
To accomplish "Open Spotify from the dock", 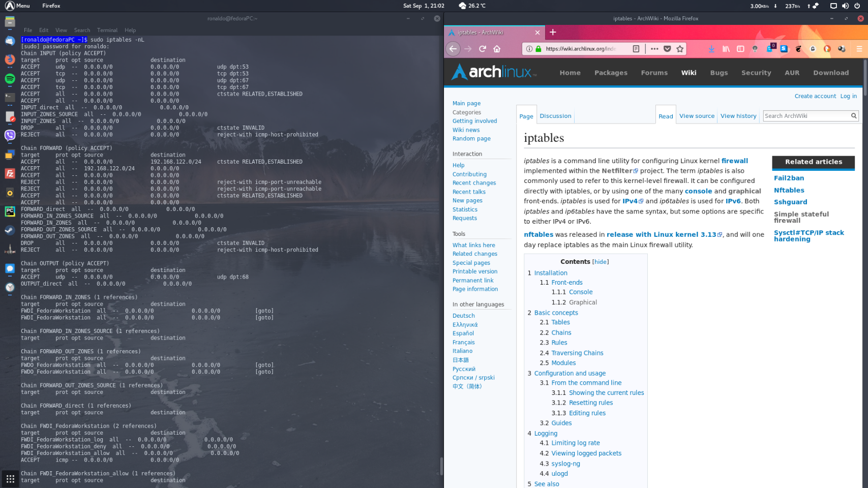I will coord(10,78).
